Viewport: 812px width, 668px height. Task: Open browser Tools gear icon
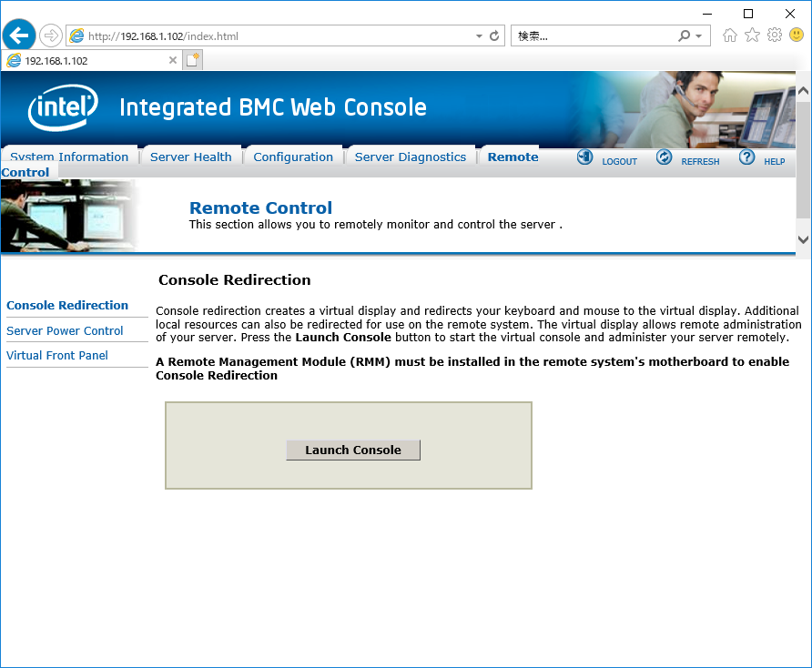tap(775, 35)
